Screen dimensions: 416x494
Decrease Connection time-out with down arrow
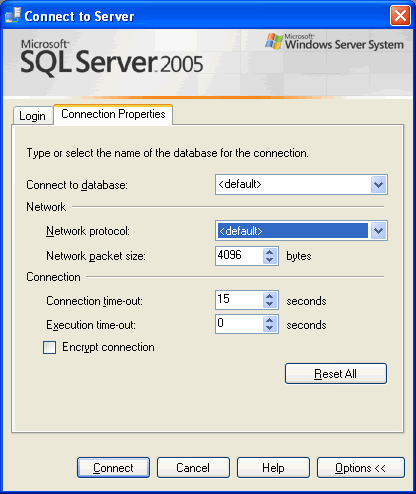point(270,304)
